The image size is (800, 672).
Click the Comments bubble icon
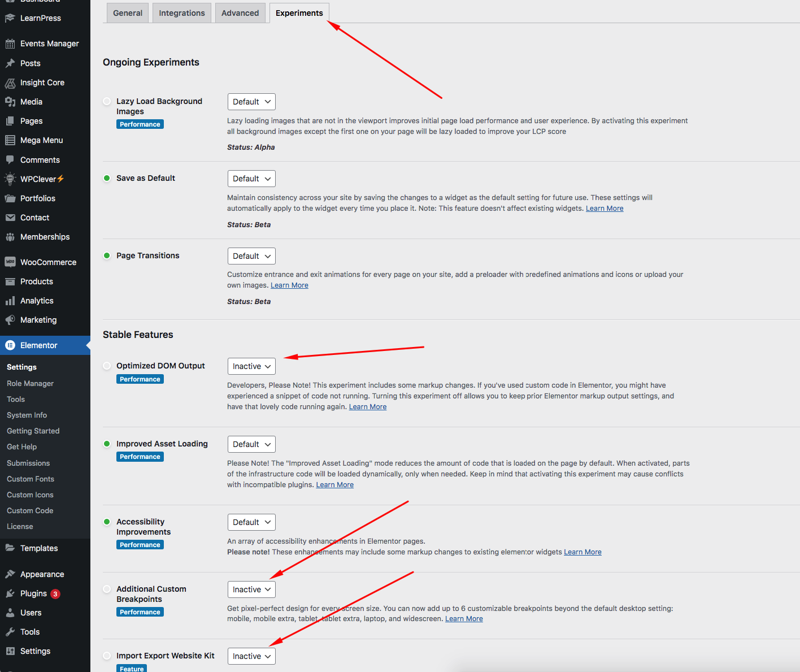(10, 160)
